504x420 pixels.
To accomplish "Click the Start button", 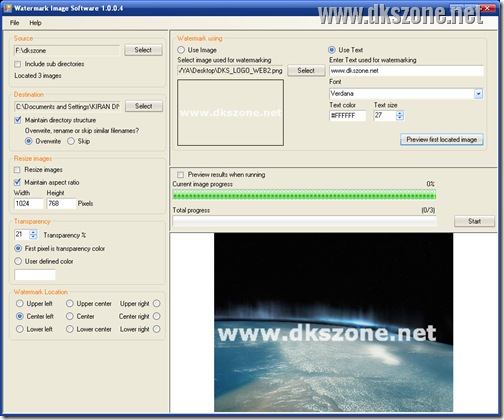I will [474, 221].
